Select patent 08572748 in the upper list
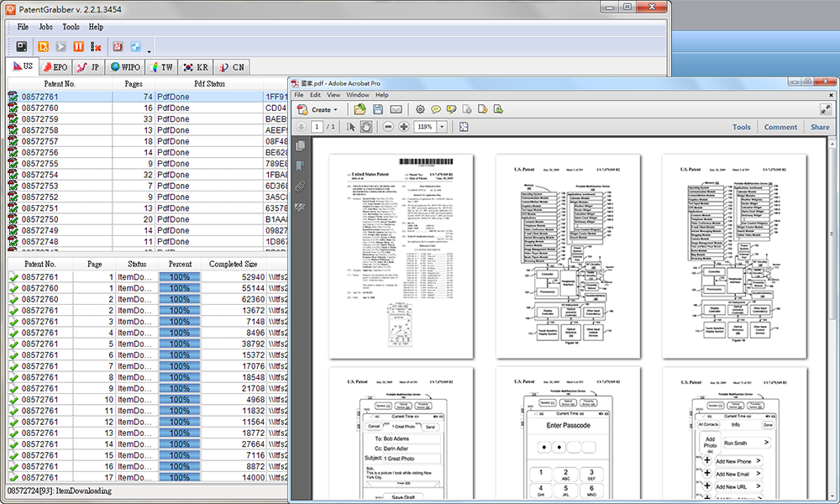 click(147, 242)
